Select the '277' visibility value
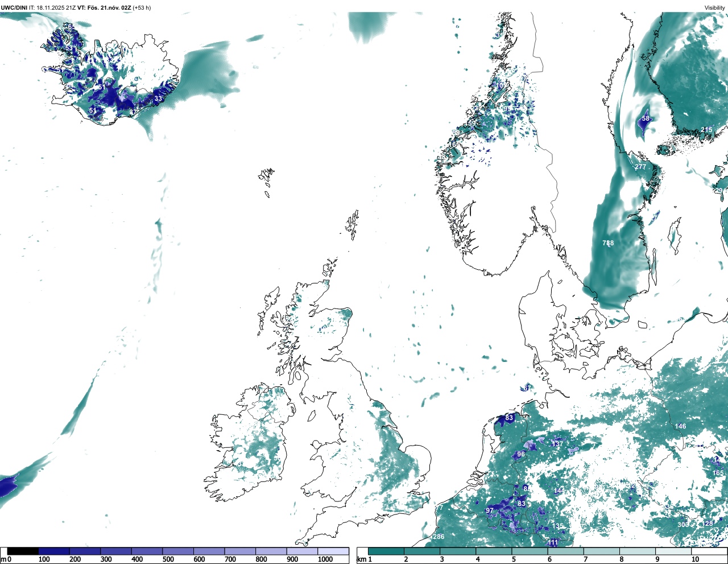The image size is (728, 564). (640, 167)
